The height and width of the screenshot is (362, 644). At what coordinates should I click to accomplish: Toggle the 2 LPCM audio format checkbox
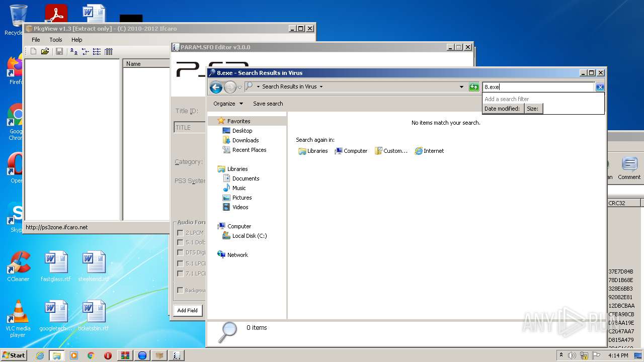(180, 233)
